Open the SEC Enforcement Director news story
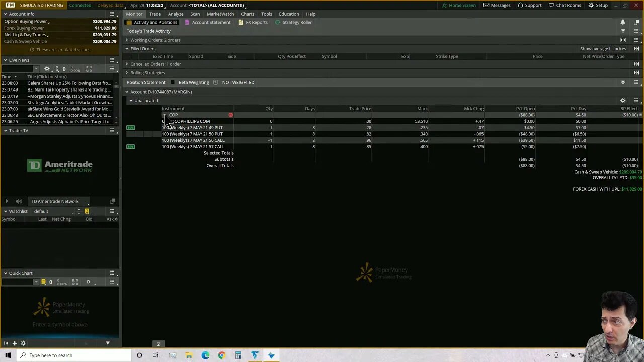Screen dimensions: 644x362 (69, 115)
